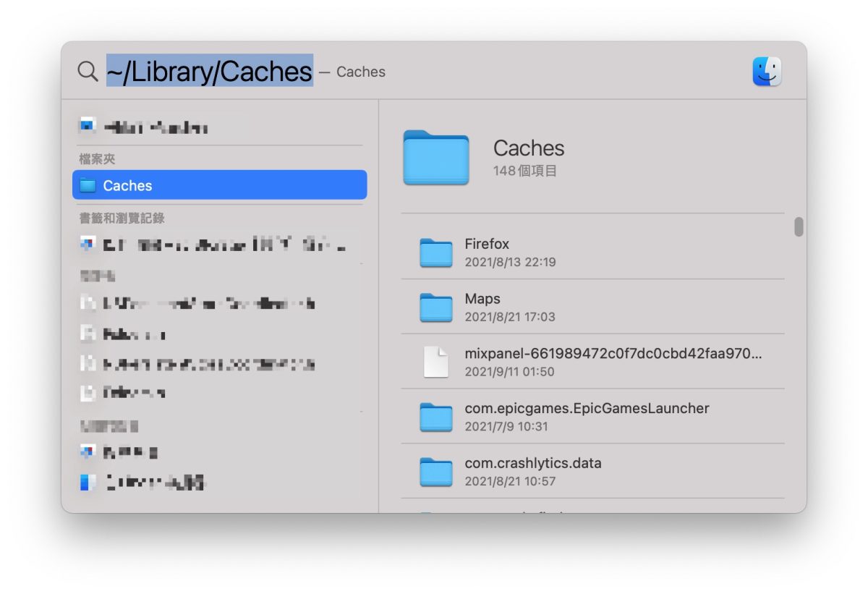Click the preview pane scrollbar thumb
The height and width of the screenshot is (594, 868).
point(799,226)
